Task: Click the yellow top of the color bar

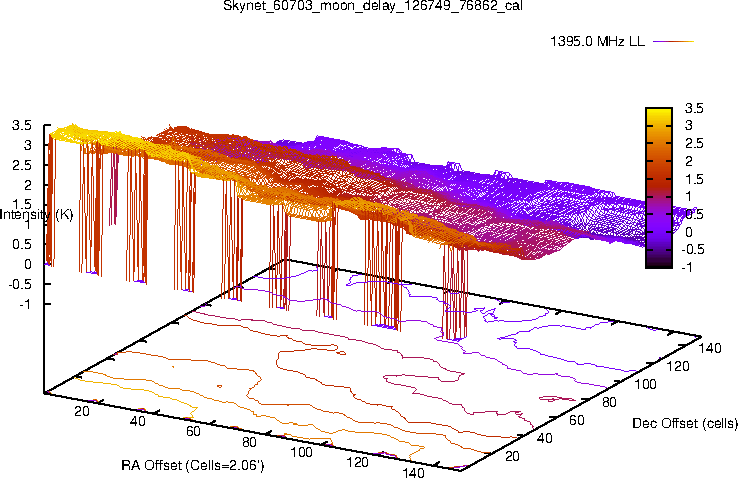Action: point(659,115)
